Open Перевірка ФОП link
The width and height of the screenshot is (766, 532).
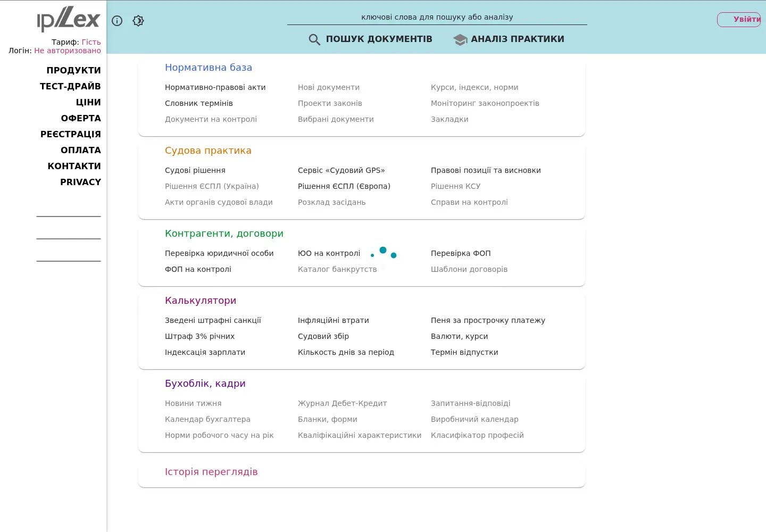(461, 253)
